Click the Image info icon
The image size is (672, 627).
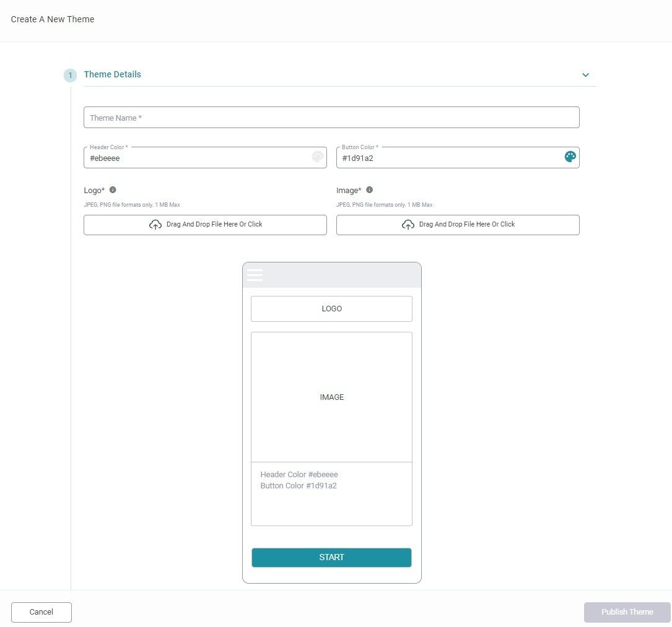(x=369, y=190)
